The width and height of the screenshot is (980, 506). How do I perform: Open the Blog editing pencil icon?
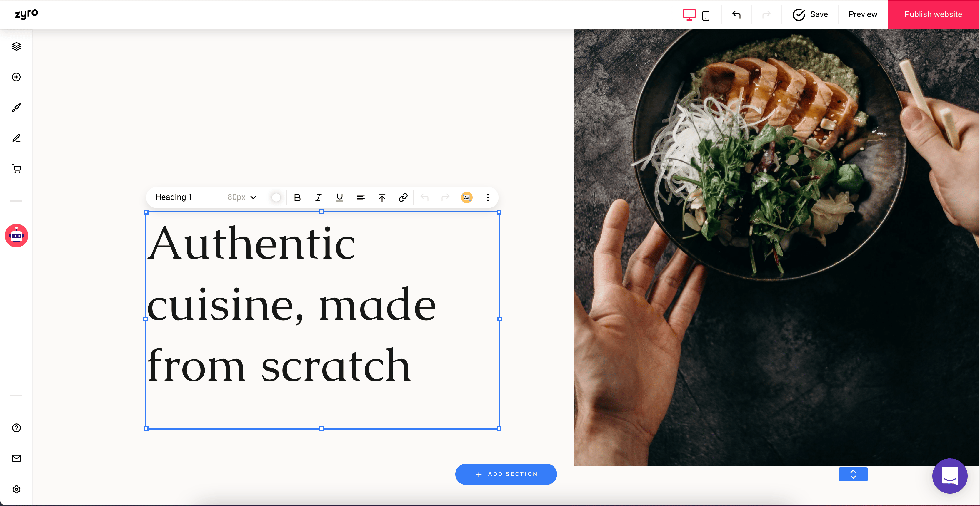[x=16, y=138]
